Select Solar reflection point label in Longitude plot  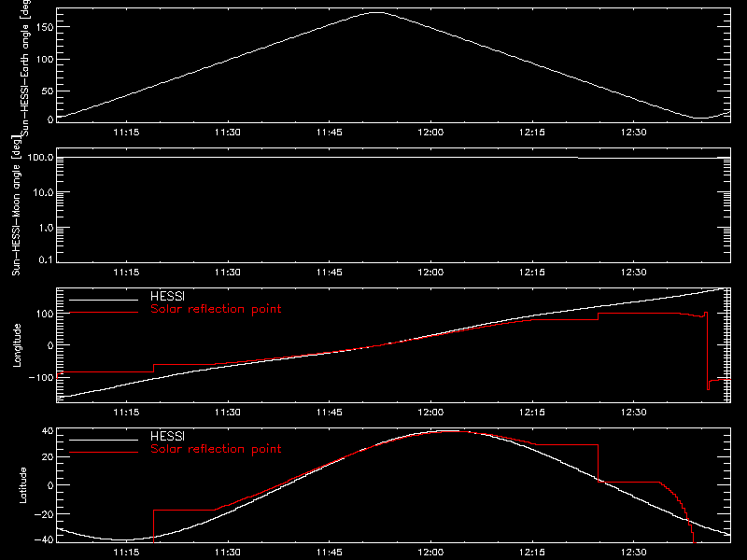[x=216, y=309]
